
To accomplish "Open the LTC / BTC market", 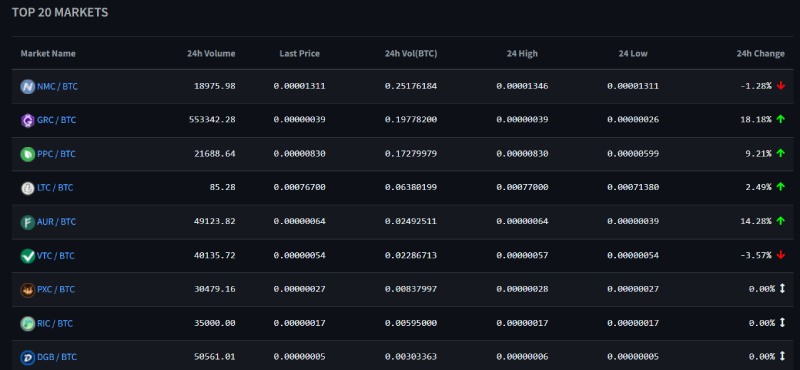I will [55, 188].
